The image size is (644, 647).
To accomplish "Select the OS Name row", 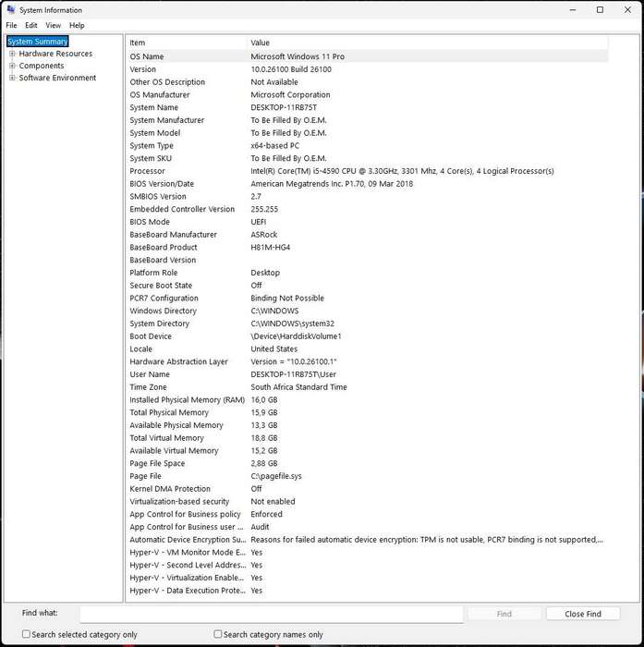I will (367, 56).
